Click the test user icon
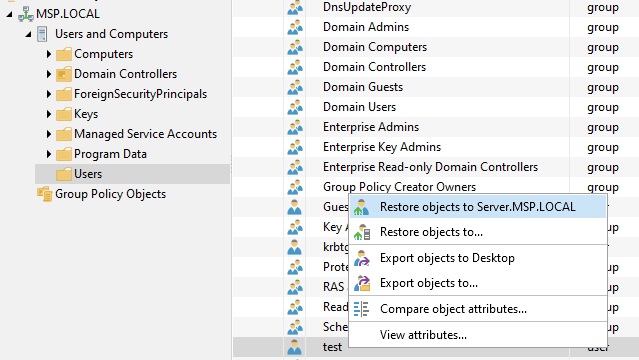The height and width of the screenshot is (360, 639). [x=294, y=347]
